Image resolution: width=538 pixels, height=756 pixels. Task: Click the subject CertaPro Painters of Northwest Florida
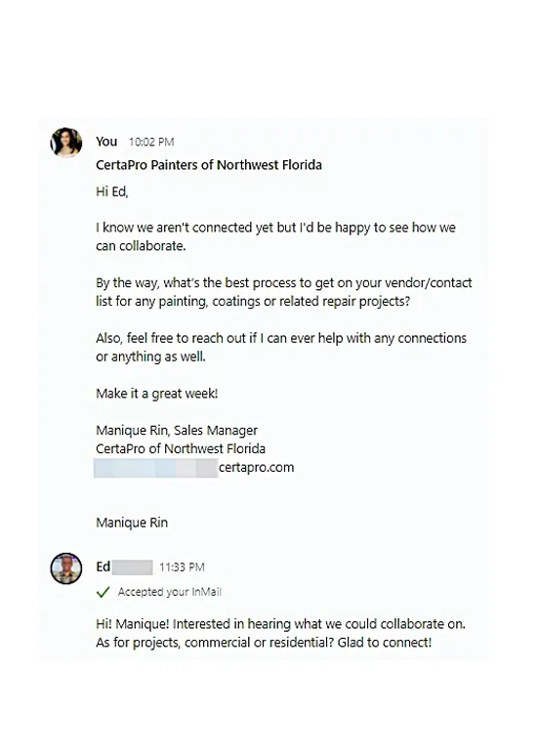[x=209, y=165]
